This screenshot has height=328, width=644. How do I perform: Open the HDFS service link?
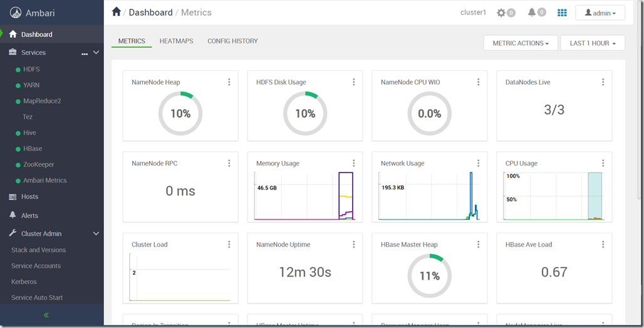31,69
